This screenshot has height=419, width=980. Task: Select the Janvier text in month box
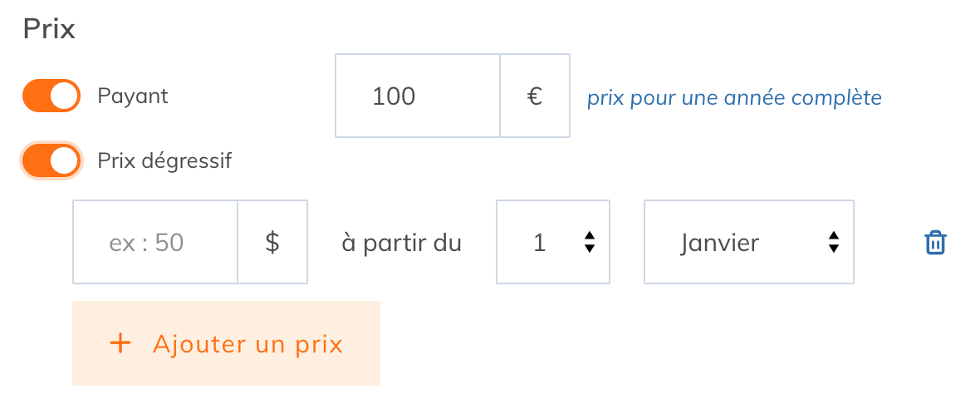click(720, 243)
